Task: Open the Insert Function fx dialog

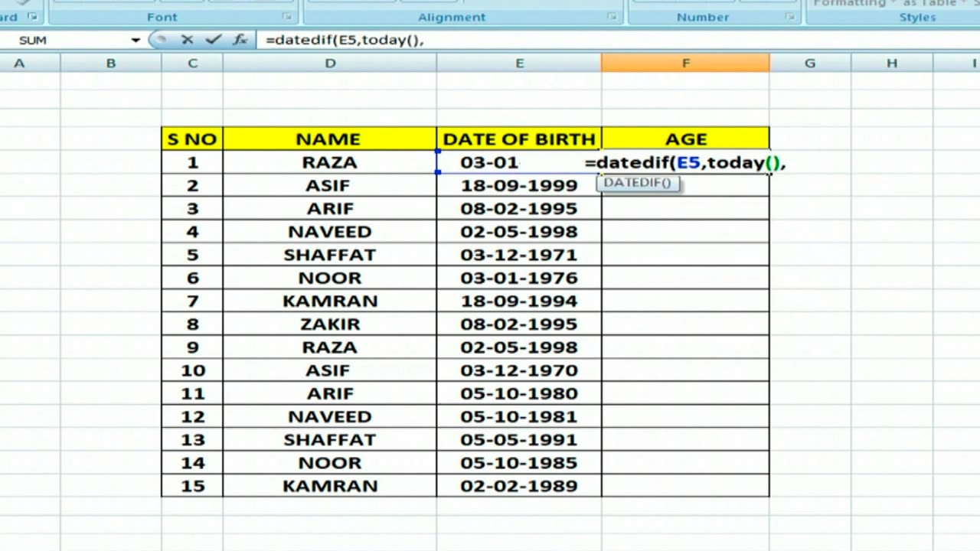Action: point(240,40)
